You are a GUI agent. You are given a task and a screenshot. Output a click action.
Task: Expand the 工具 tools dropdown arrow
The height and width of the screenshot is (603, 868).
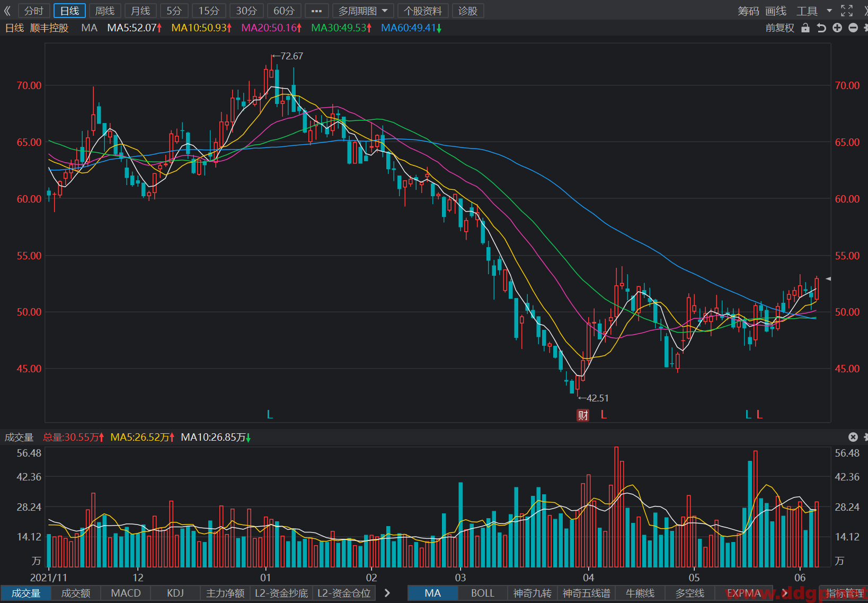coord(829,11)
